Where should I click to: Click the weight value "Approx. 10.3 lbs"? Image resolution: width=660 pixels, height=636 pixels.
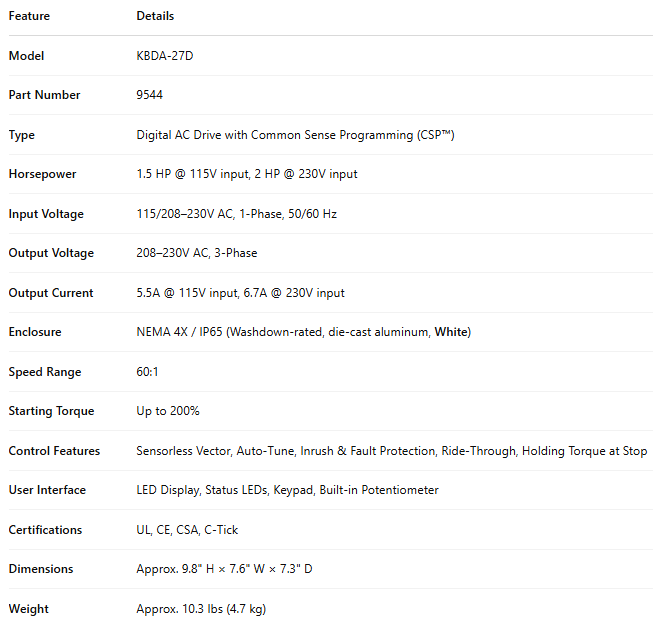[201, 609]
